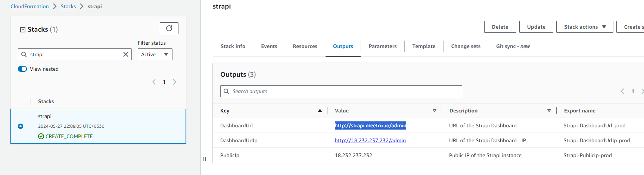Open the Template tab
This screenshot has height=175, width=644.
click(x=424, y=46)
